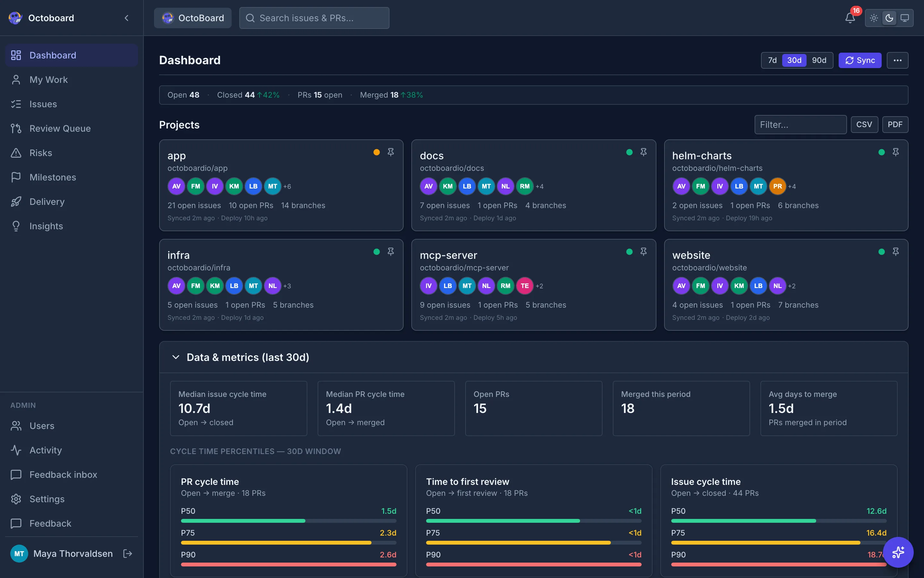Image resolution: width=924 pixels, height=578 pixels.
Task: Choose system theme monitor icon
Action: [904, 18]
